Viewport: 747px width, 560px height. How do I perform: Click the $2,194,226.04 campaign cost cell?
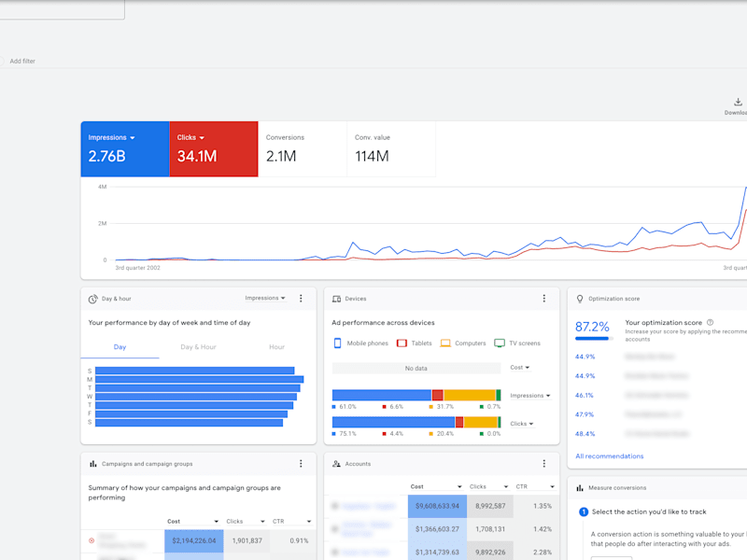[194, 541]
